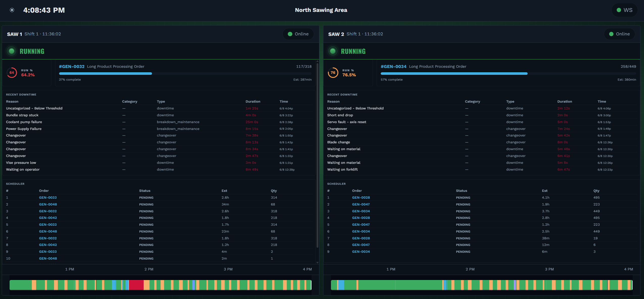The image size is (644, 299).
Task: Click the 'North Sawing Area' page title
Action: point(321,10)
